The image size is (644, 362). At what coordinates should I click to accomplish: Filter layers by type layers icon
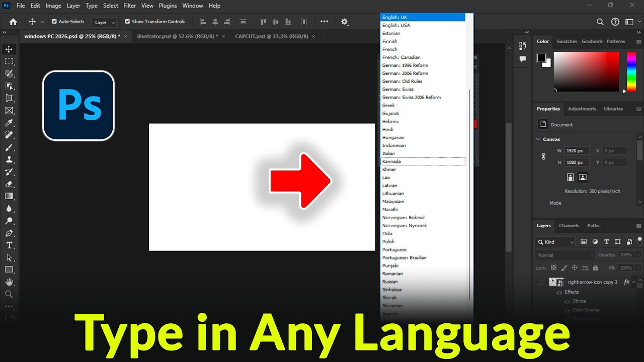[606, 242]
